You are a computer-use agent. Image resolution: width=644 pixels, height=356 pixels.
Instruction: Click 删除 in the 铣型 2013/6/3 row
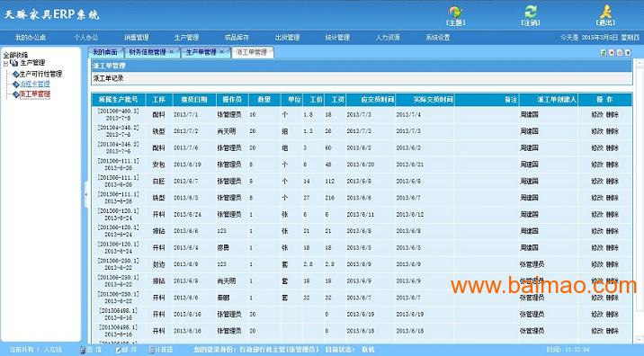coord(612,198)
